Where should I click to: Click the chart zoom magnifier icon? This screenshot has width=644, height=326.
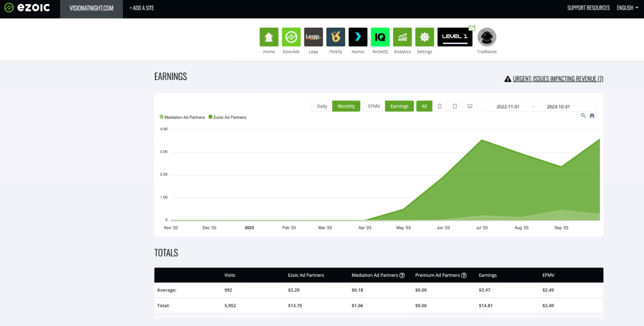tap(583, 115)
